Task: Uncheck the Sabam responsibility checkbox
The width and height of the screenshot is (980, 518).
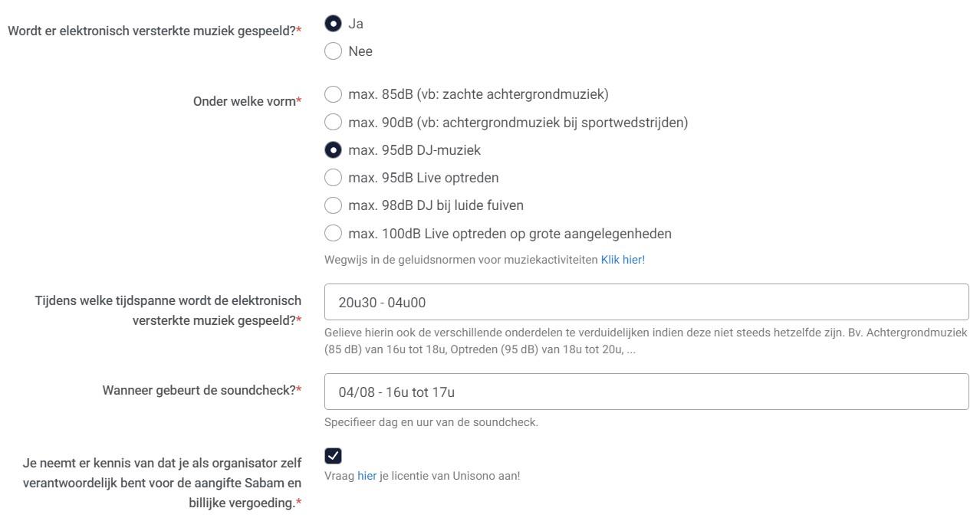Action: point(333,456)
